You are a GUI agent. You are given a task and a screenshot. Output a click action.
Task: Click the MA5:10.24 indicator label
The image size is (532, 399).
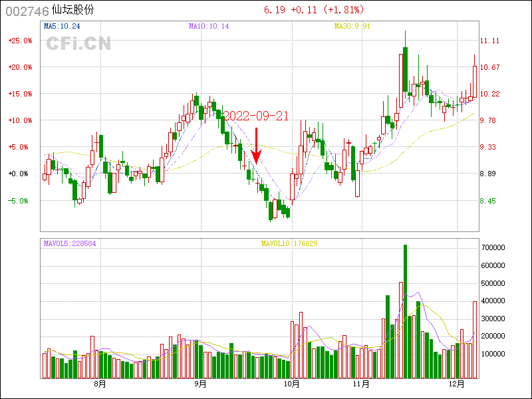coord(61,27)
